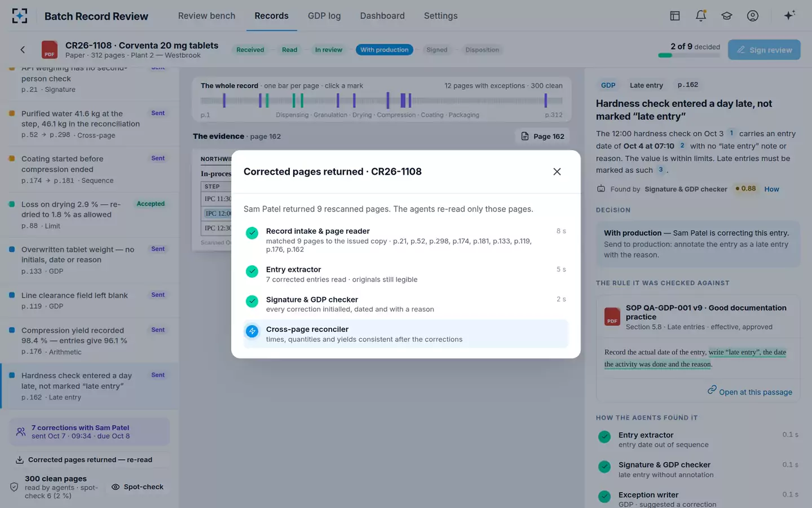The image size is (812, 508).
Task: Click the shield icon beside 300 clean pages
Action: tap(14, 487)
